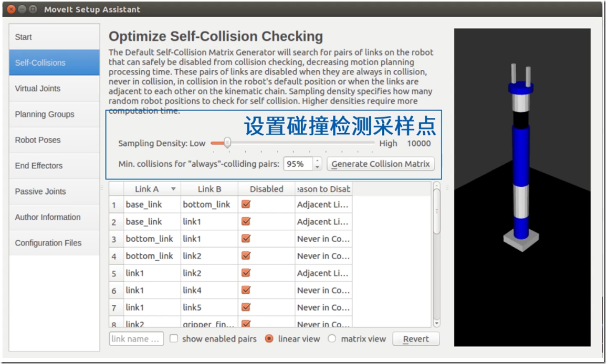Image resolution: width=606 pixels, height=364 pixels.
Task: Uncheck Disabled for link1 and link5
Action: click(x=246, y=307)
